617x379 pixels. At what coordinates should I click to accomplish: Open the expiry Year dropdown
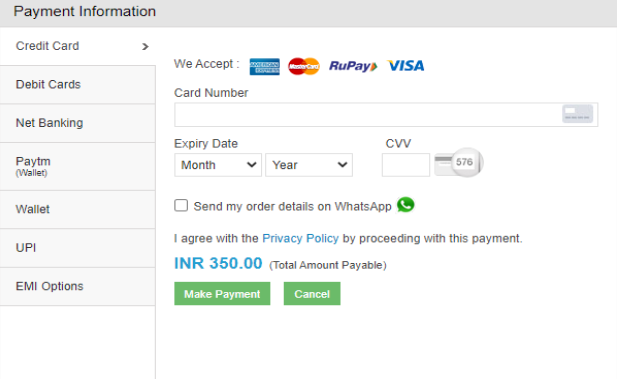pos(309,165)
